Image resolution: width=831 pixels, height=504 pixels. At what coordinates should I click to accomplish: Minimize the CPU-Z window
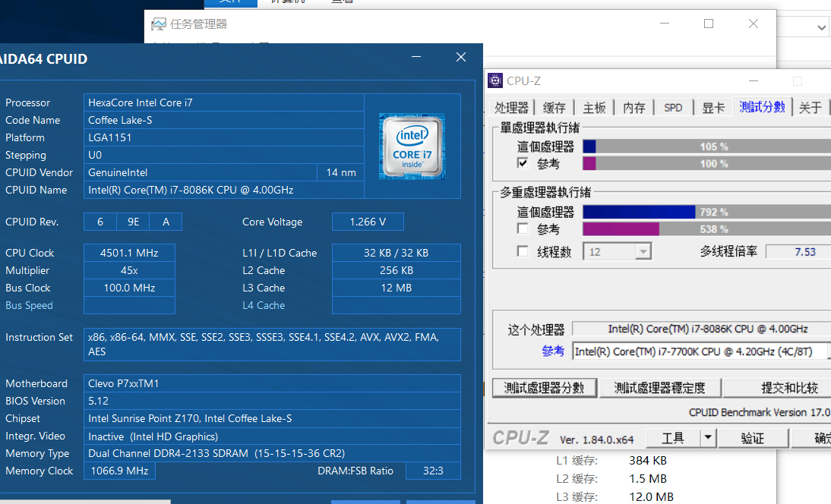pyautogui.click(x=754, y=81)
